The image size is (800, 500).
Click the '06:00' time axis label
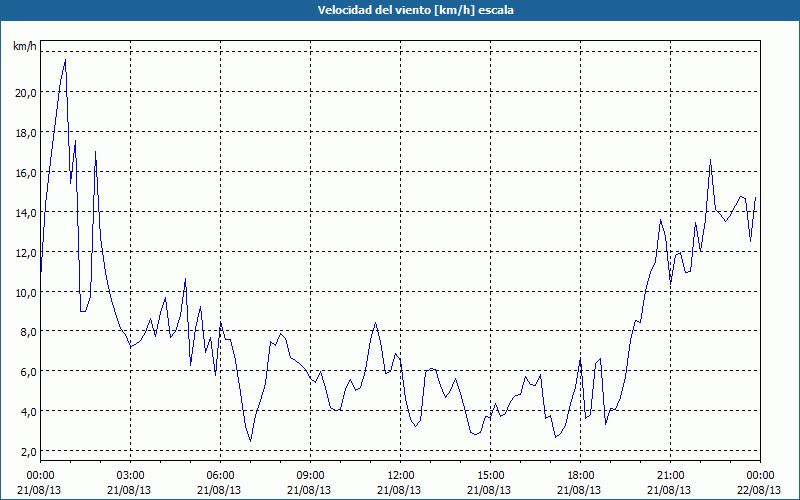click(x=220, y=476)
